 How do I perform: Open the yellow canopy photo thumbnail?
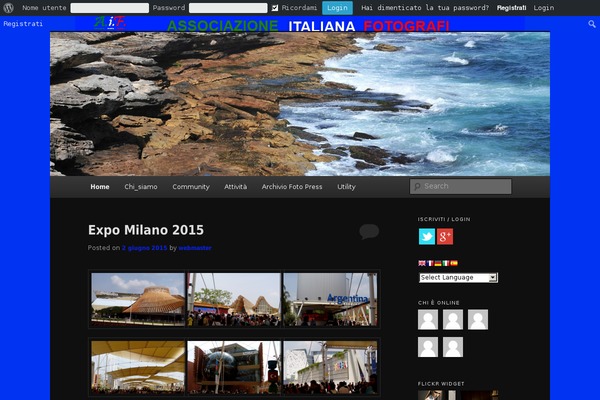tap(138, 368)
